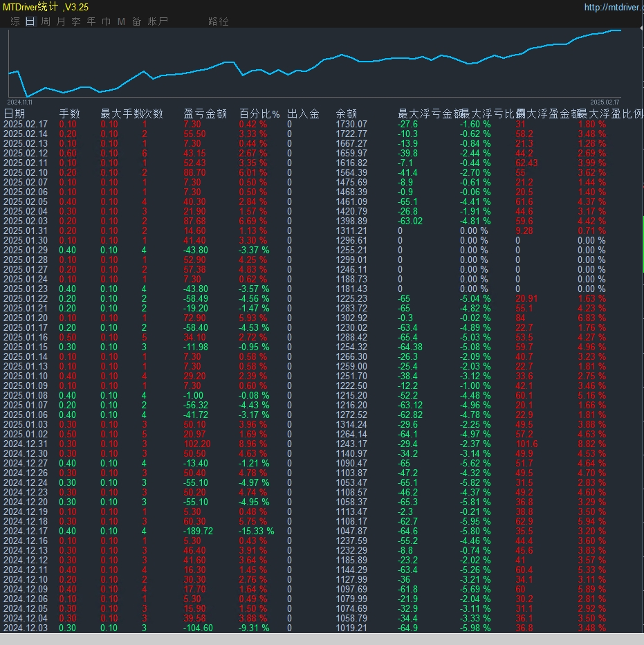Image resolution: width=644 pixels, height=645 pixels.
Task: Select the 2025.02.17 row date
Action: [26, 124]
